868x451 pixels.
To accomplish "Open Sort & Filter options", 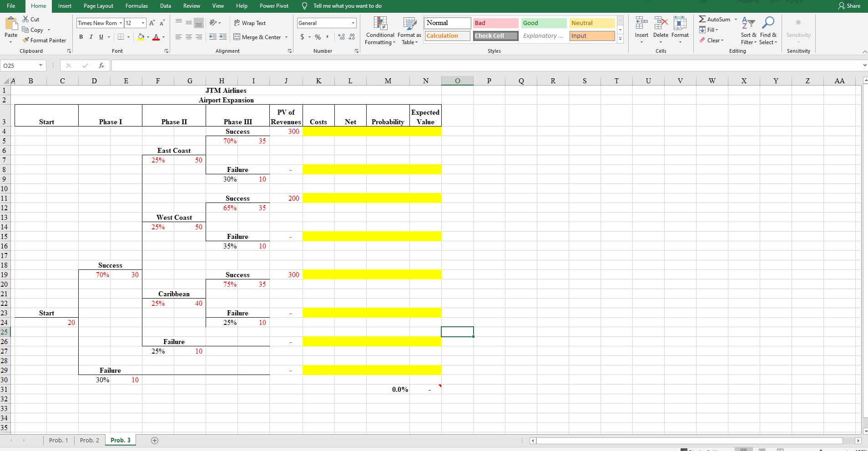I will 748,30.
